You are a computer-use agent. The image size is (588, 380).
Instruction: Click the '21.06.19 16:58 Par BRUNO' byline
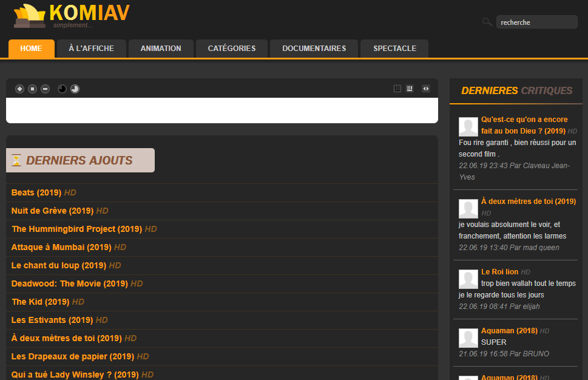[504, 354]
